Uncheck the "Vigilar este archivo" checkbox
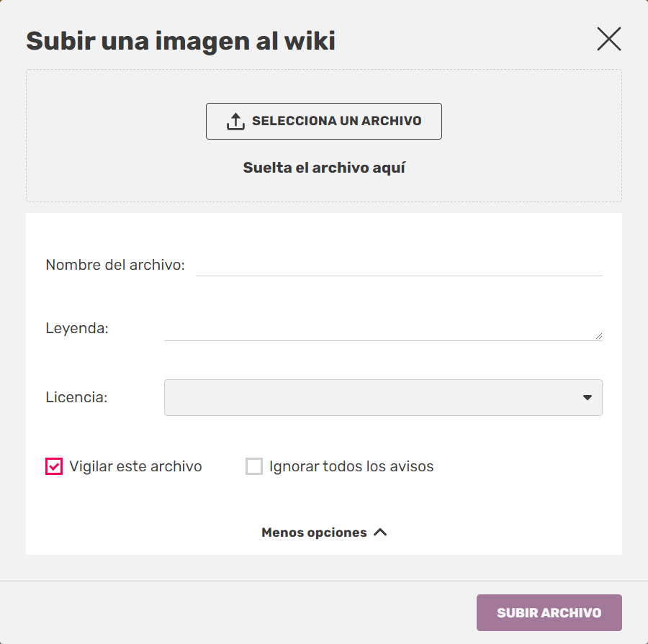Screen dimensions: 648x644 point(54,466)
